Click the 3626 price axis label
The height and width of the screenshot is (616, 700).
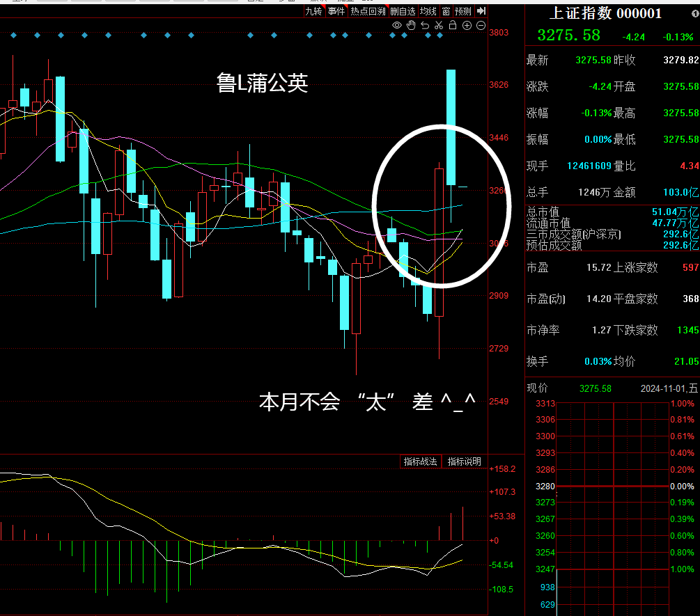pyautogui.click(x=499, y=85)
